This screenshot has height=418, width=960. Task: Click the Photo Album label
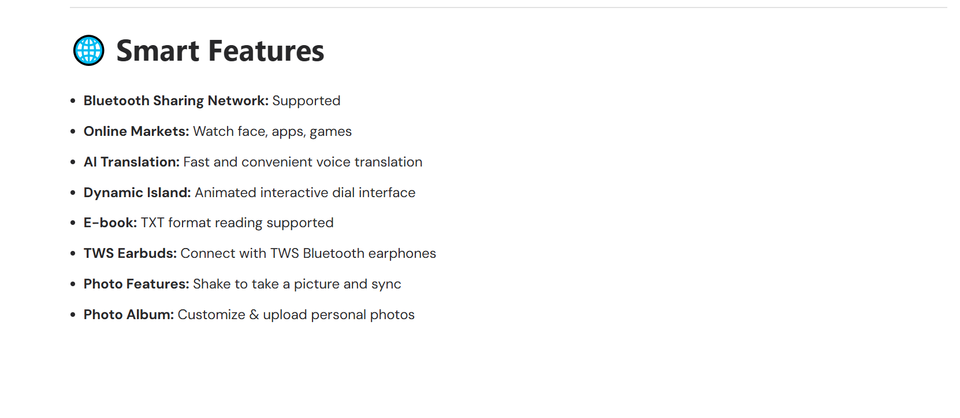tap(129, 315)
